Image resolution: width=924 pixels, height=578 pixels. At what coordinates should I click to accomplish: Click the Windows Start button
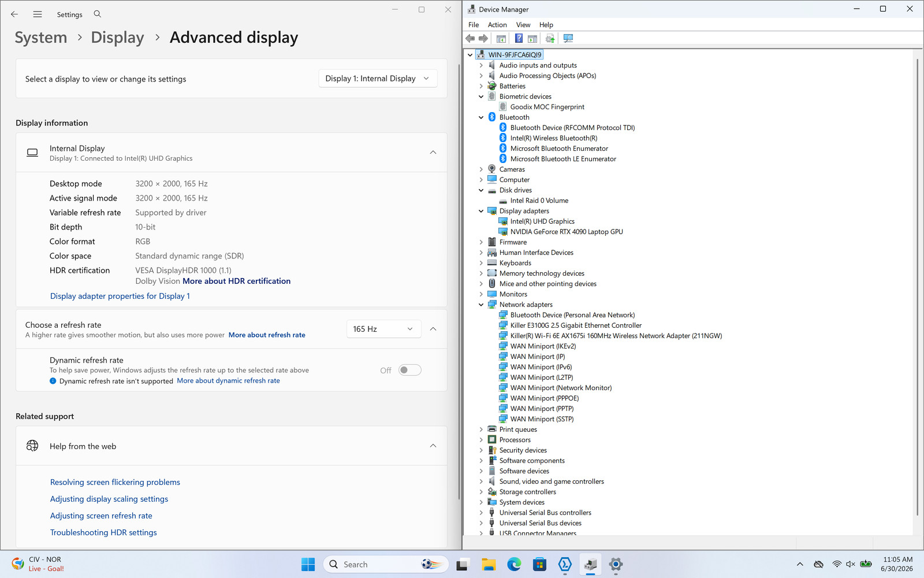click(308, 565)
